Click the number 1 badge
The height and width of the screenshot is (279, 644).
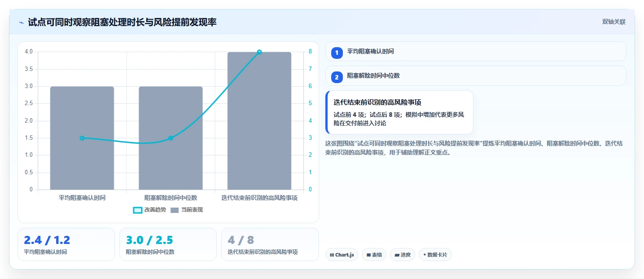(337, 53)
